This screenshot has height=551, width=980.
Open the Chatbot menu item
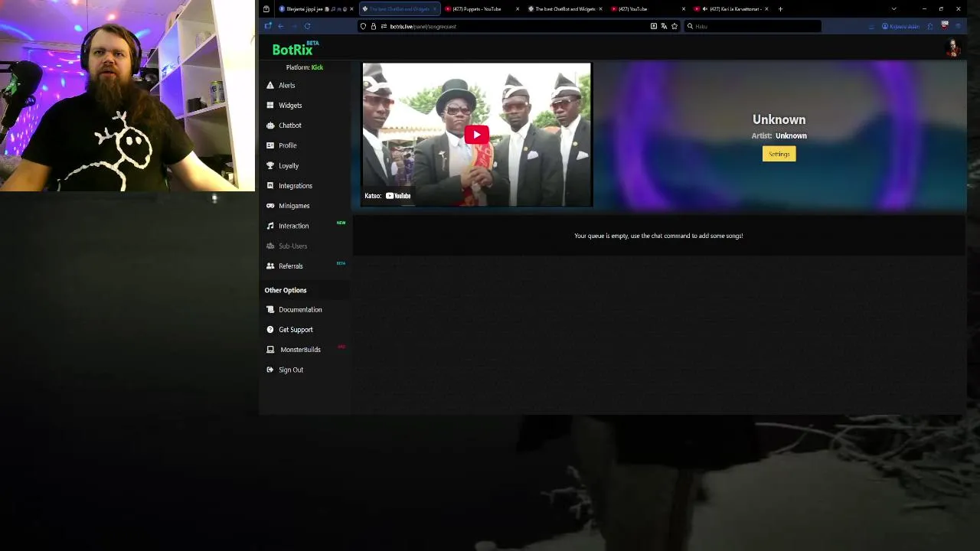290,125
